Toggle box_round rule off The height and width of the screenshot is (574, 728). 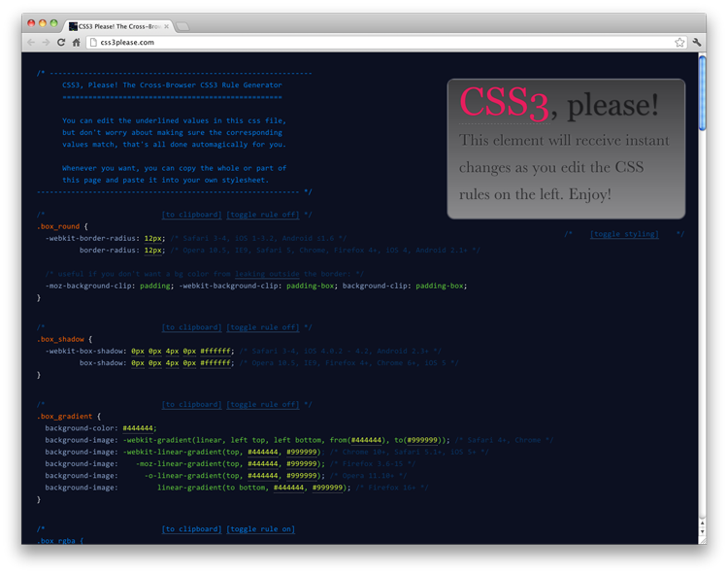(x=263, y=215)
